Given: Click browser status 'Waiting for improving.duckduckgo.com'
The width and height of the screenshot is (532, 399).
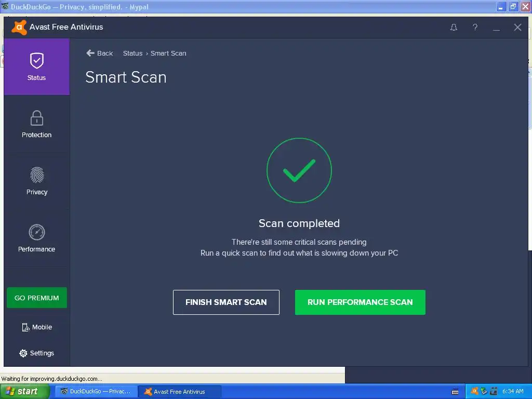Looking at the screenshot, I should tap(51, 379).
